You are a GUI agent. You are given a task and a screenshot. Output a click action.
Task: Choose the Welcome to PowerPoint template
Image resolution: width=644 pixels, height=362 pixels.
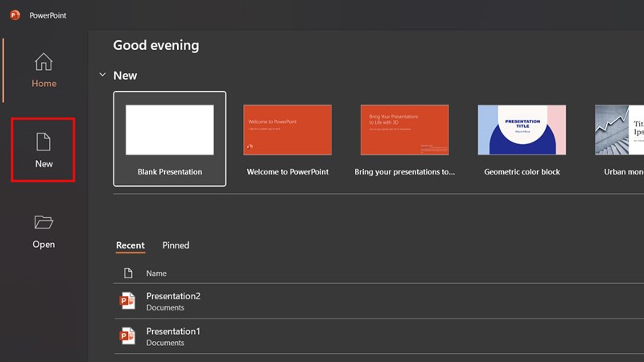(x=287, y=130)
